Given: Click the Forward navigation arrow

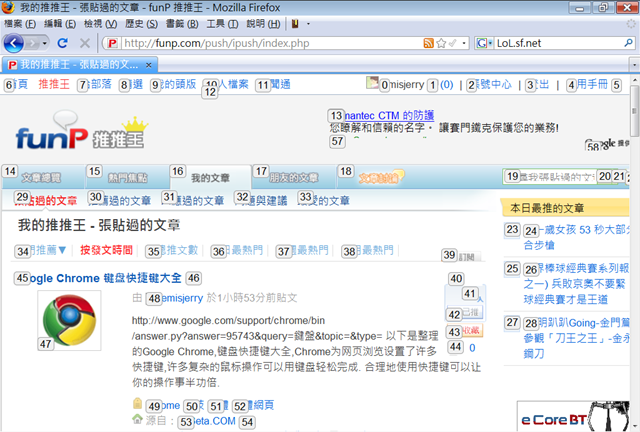Looking at the screenshot, I should (x=32, y=43).
